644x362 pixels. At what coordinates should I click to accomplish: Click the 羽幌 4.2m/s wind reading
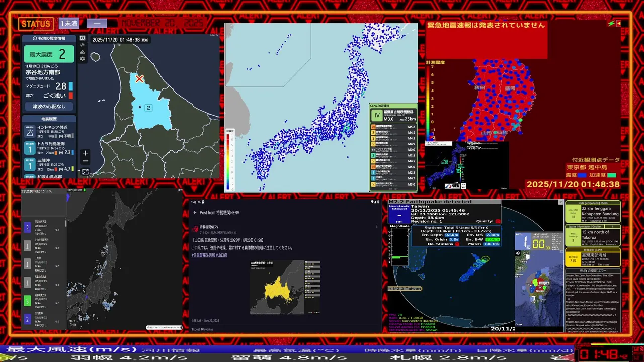point(130,358)
